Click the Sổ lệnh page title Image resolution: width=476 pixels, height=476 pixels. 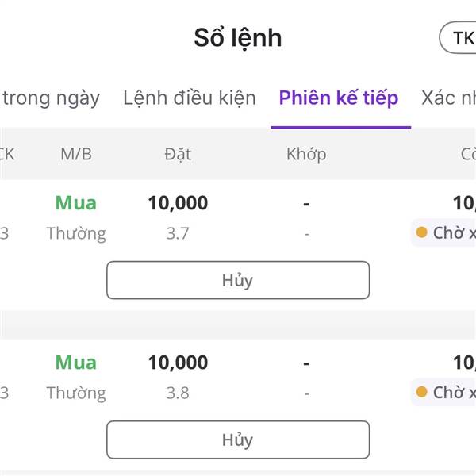[238, 37]
